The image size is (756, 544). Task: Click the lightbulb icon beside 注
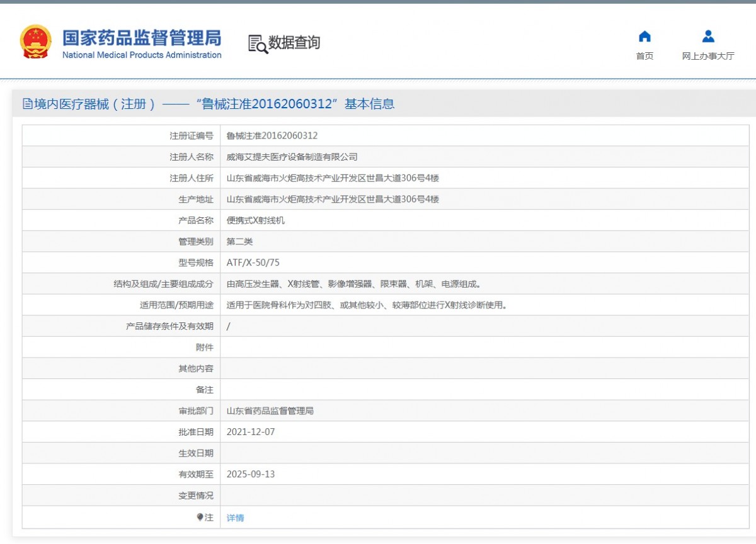point(200,517)
